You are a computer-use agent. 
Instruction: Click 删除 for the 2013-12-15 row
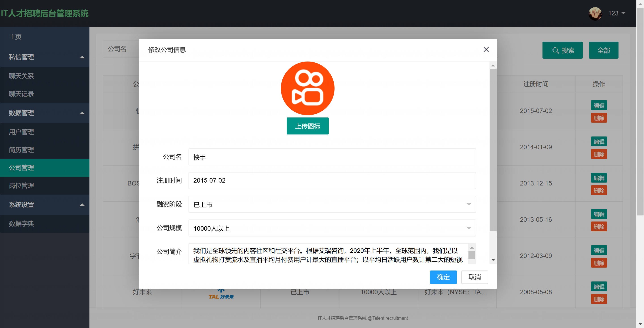[599, 191]
